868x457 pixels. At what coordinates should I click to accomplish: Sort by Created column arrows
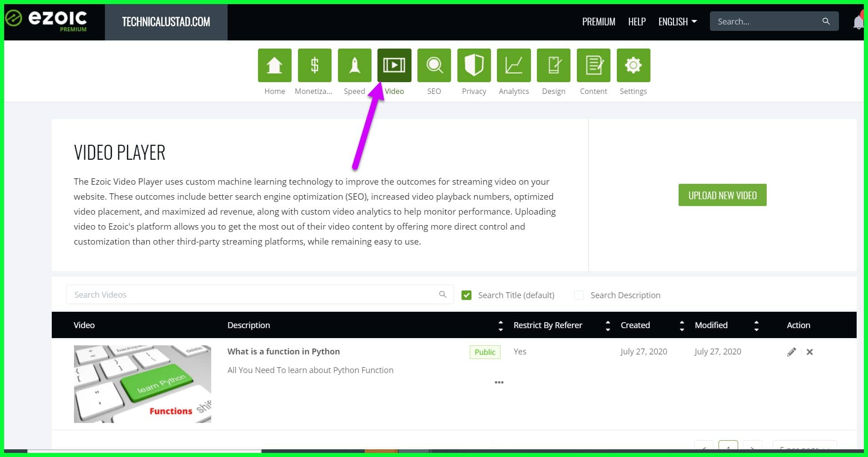click(x=682, y=325)
